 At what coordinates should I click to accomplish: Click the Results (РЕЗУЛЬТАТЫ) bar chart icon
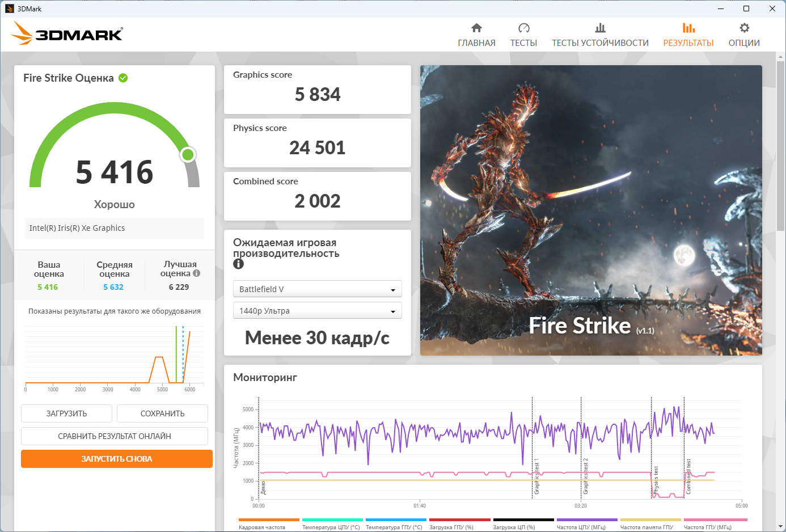pos(688,28)
